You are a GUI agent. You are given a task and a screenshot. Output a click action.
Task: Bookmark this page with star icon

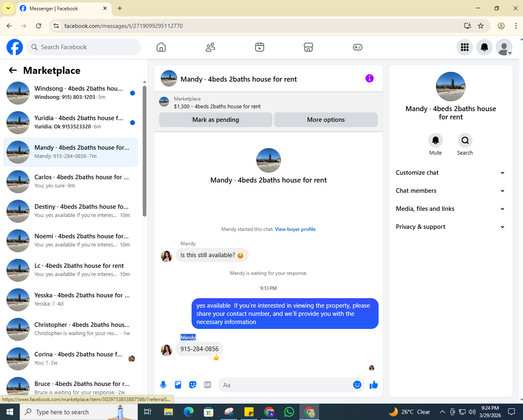pyautogui.click(x=481, y=26)
